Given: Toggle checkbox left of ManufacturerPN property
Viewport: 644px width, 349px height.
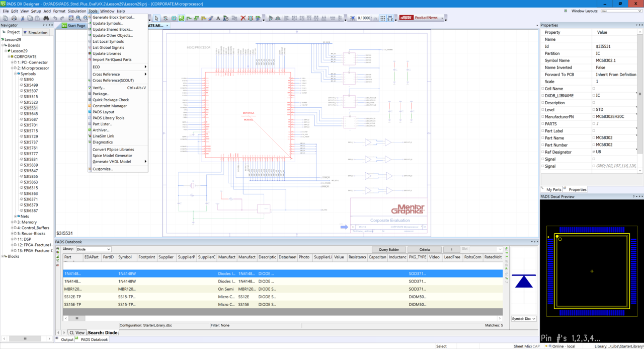Looking at the screenshot, I should pos(542,116).
